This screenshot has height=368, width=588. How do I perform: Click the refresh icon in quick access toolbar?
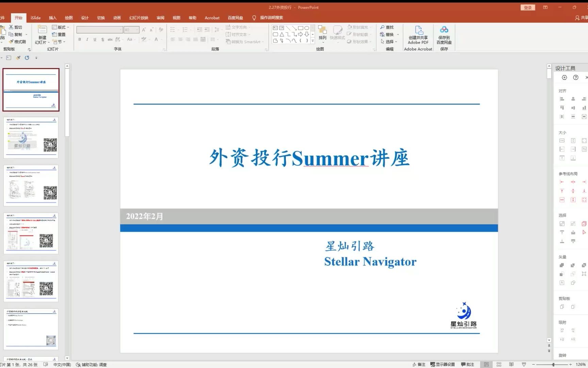(x=27, y=58)
